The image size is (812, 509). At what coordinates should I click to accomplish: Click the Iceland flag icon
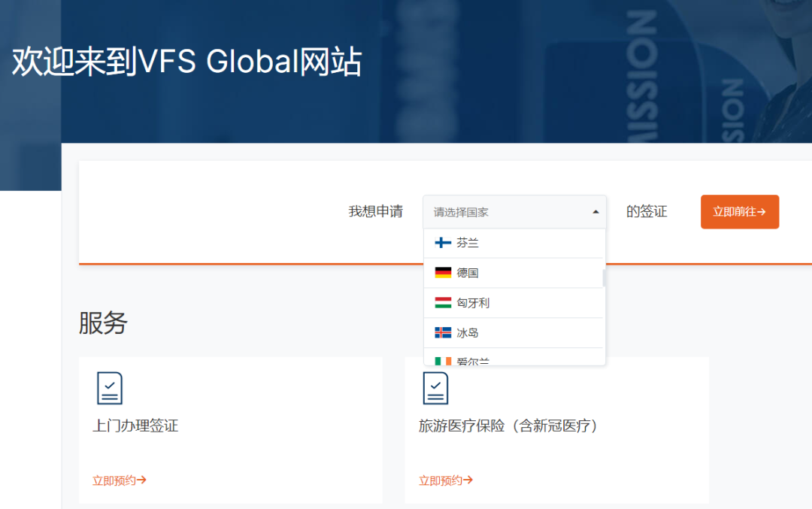[x=443, y=332]
